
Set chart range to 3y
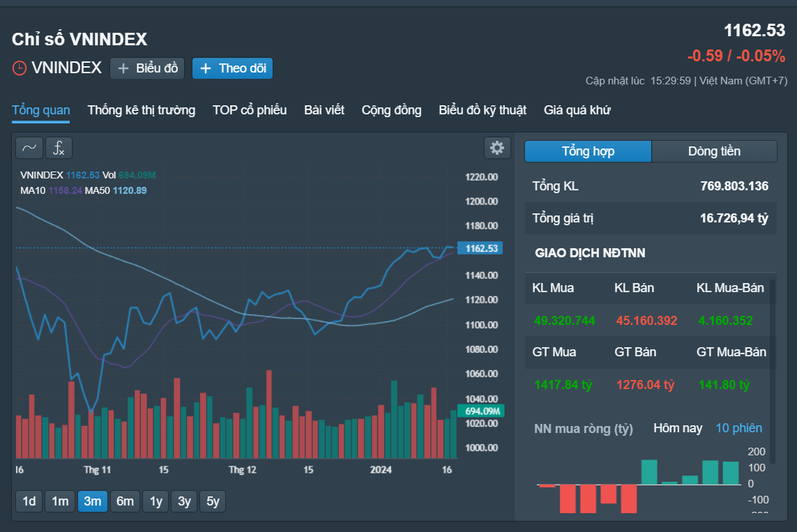point(184,501)
